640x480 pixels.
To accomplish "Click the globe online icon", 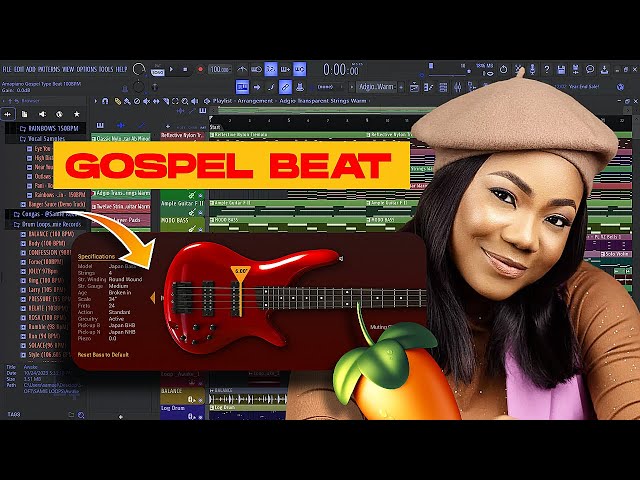I will click(620, 87).
